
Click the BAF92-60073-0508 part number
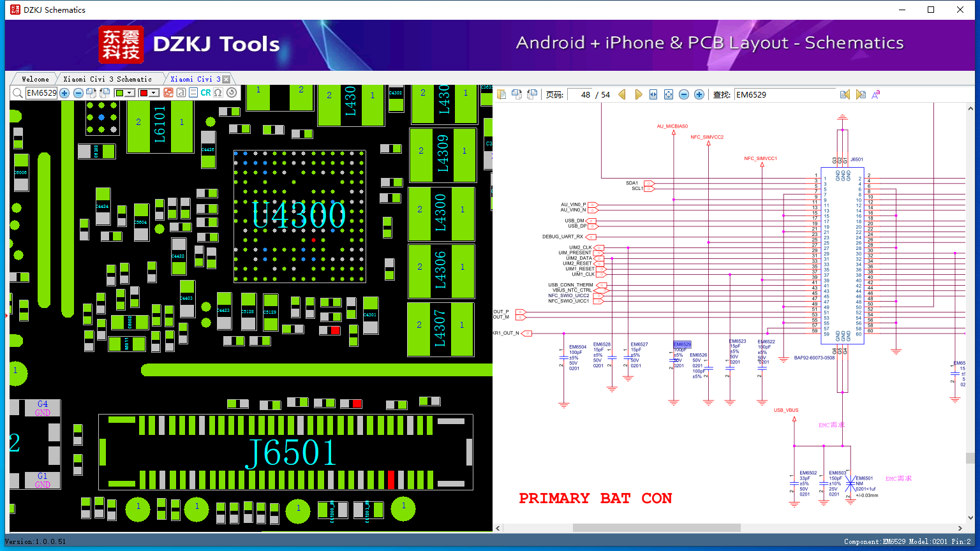[814, 358]
